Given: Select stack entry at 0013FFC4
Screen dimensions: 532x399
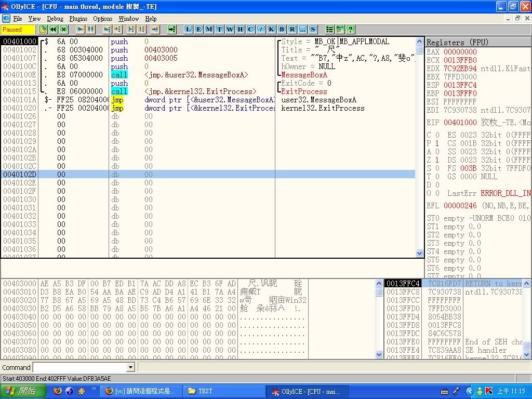Looking at the screenshot, I should tap(453, 283).
